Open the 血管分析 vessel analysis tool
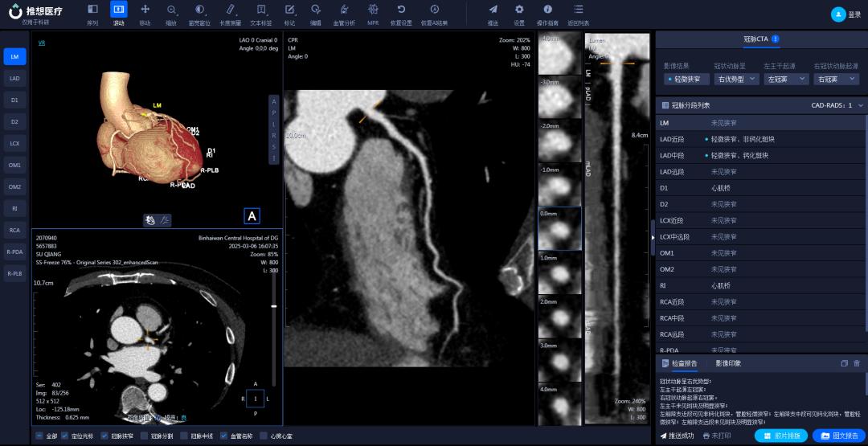 click(x=344, y=10)
